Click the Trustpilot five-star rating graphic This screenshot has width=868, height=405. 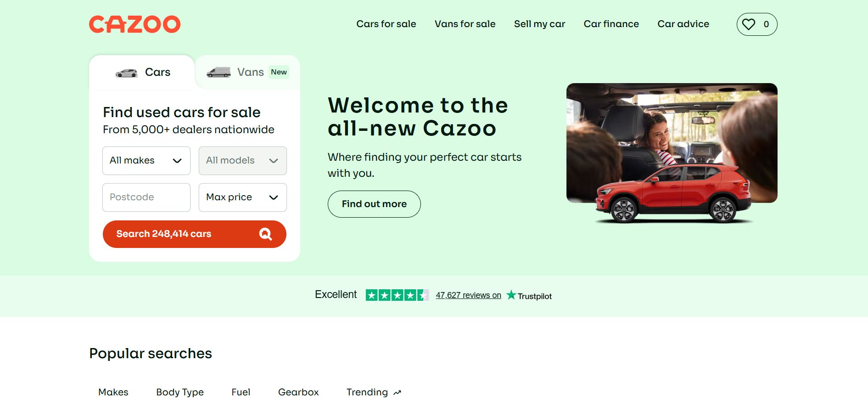point(397,295)
